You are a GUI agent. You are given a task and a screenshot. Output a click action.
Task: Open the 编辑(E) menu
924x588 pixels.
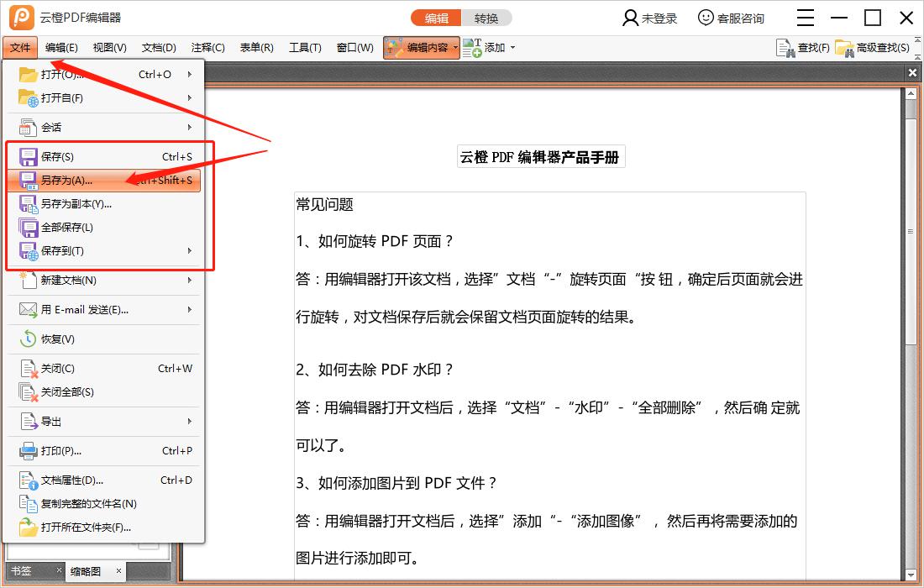[x=61, y=48]
